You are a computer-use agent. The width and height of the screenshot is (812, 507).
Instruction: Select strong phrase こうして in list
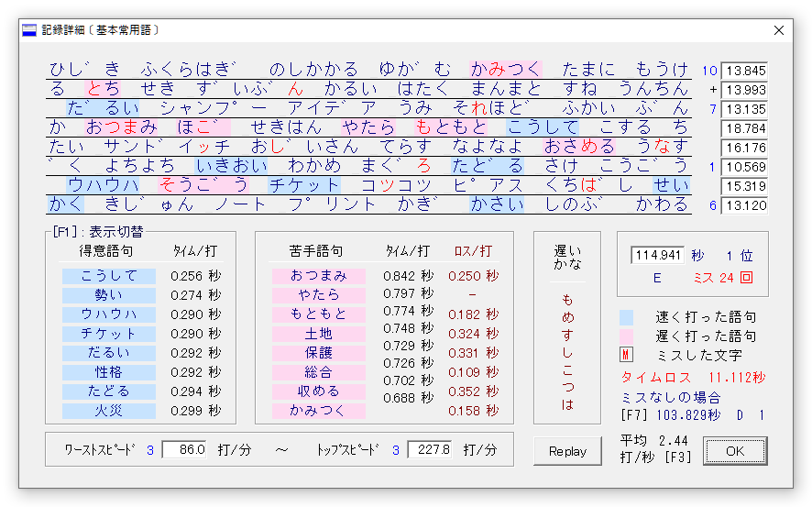point(109,276)
